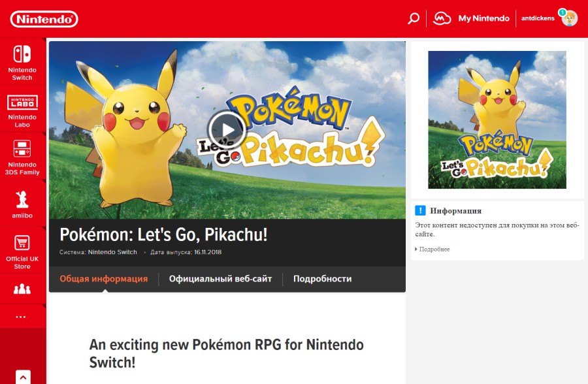
Task: Click the Nintendo logo in the header
Action: [x=44, y=19]
